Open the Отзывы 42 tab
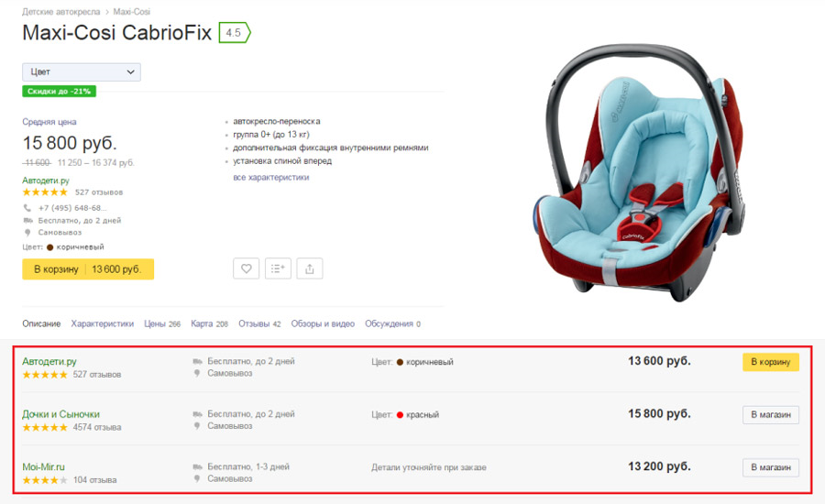 pos(259,323)
